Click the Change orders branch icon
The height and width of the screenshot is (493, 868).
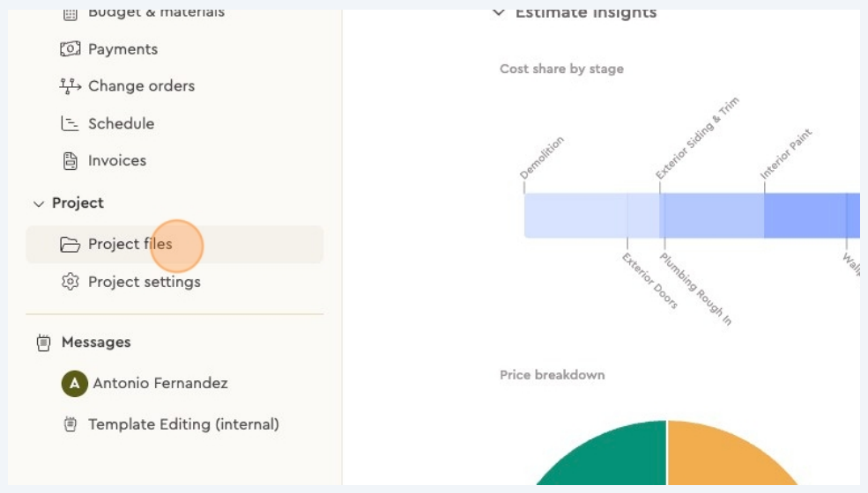coord(70,86)
